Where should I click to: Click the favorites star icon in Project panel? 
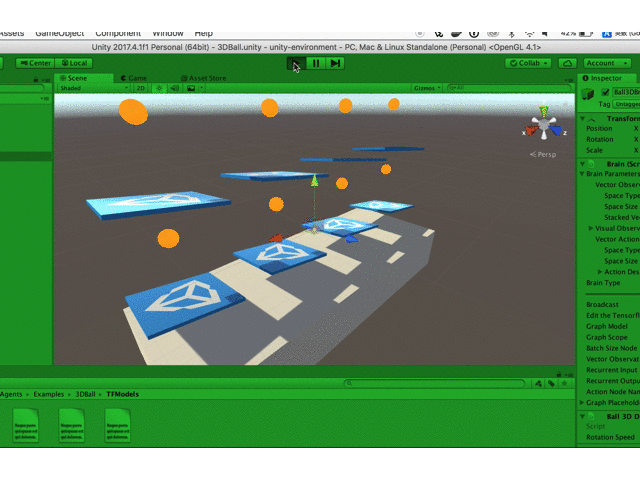tap(564, 383)
